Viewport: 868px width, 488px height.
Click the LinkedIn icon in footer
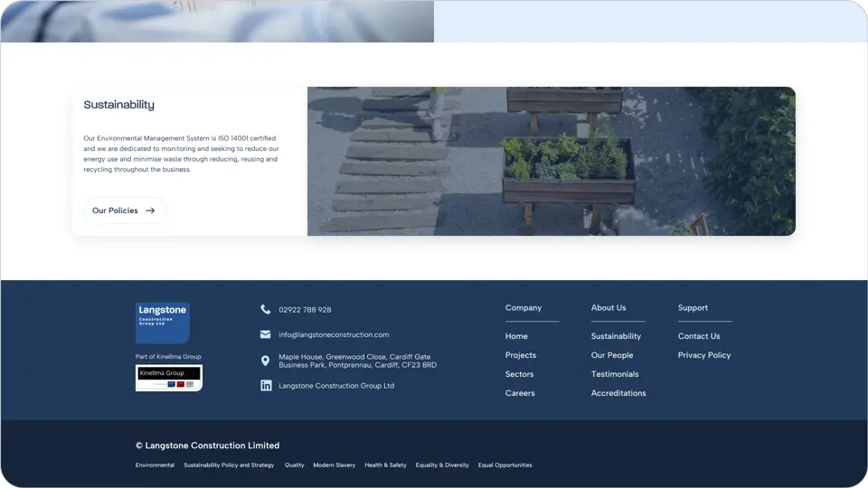[266, 386]
